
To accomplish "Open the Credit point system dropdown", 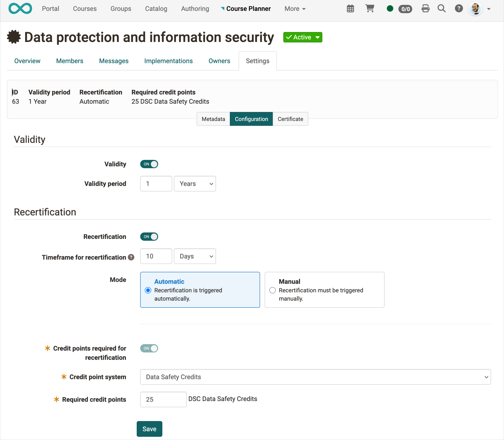I will tap(315, 377).
